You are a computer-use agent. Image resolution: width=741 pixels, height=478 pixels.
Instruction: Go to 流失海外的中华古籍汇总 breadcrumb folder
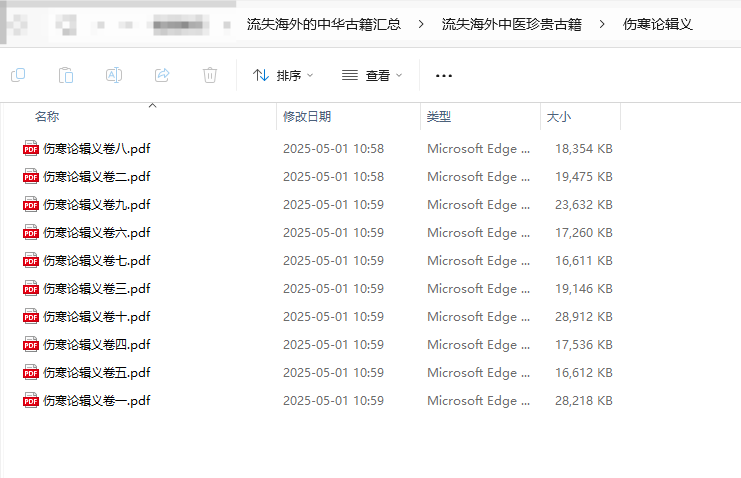[324, 24]
